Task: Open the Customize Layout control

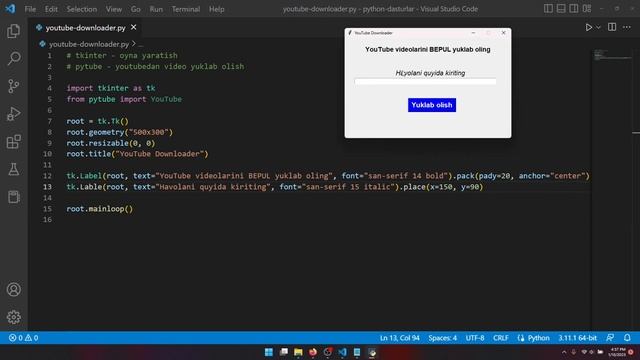Action: 587,9
